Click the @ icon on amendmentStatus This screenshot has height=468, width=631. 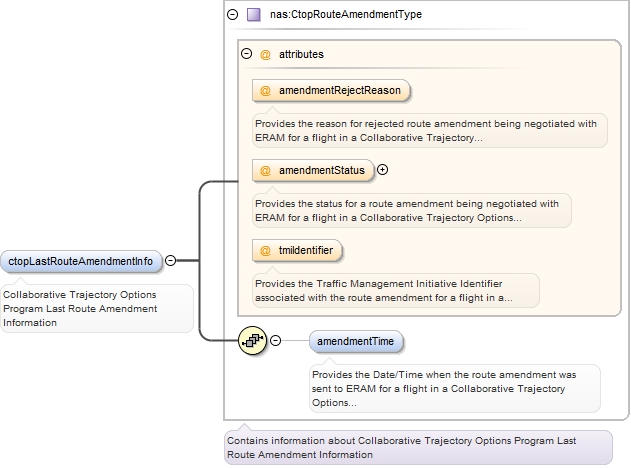(266, 171)
